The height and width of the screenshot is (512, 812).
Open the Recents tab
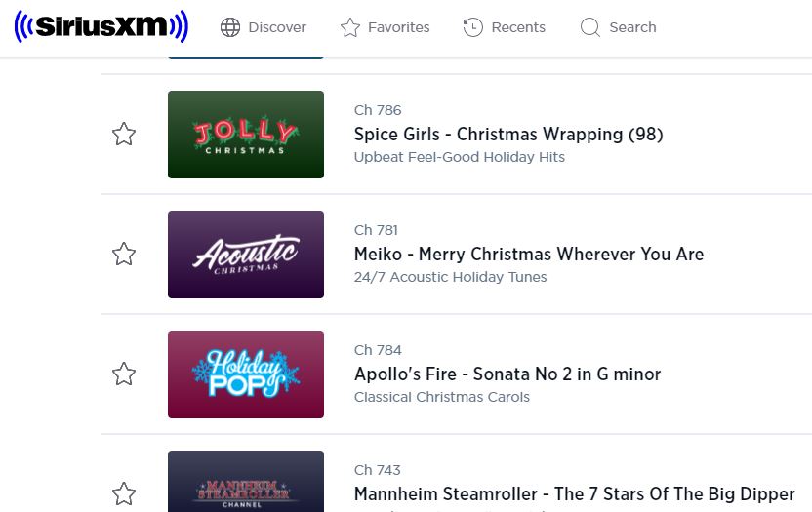(x=504, y=27)
